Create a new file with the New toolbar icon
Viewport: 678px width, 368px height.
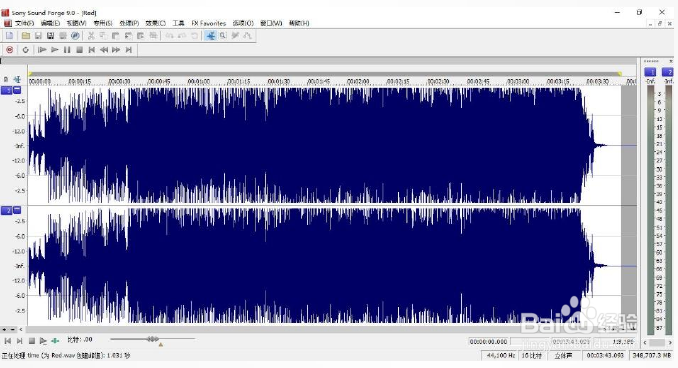[10, 36]
